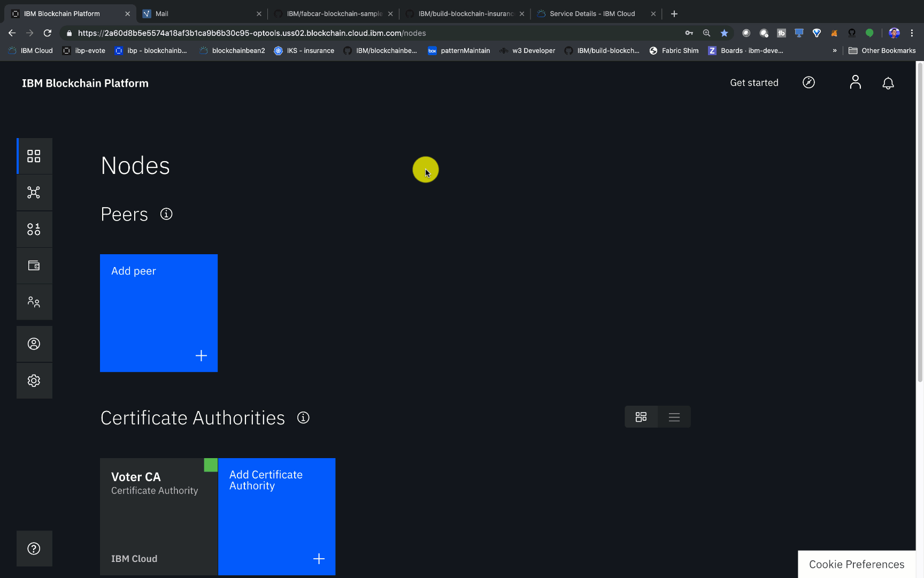924x578 pixels.
Task: Switch Certificate Authorities to grid view
Action: (x=641, y=417)
